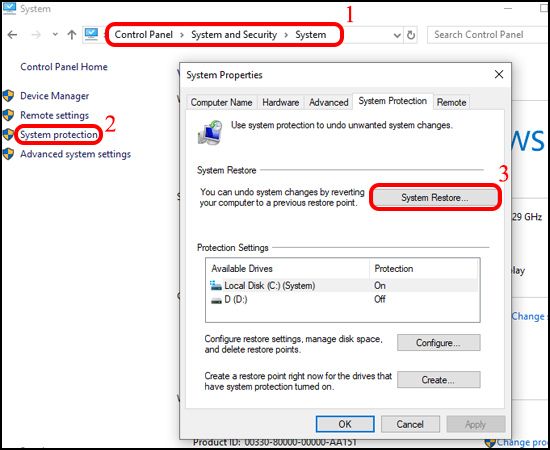Open the recent locations dropdown arrow
The height and width of the screenshot is (450, 550).
[55, 35]
